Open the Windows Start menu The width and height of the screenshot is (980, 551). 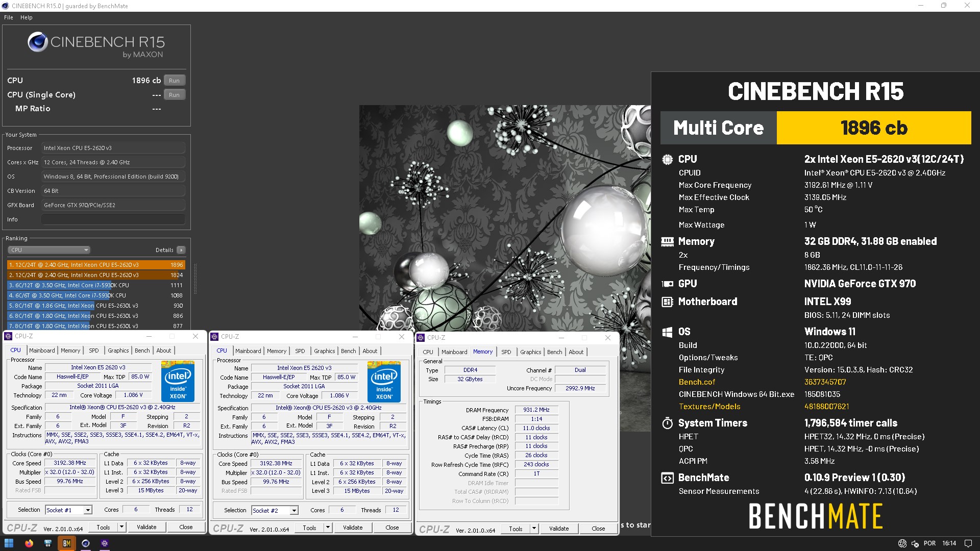[x=9, y=543]
